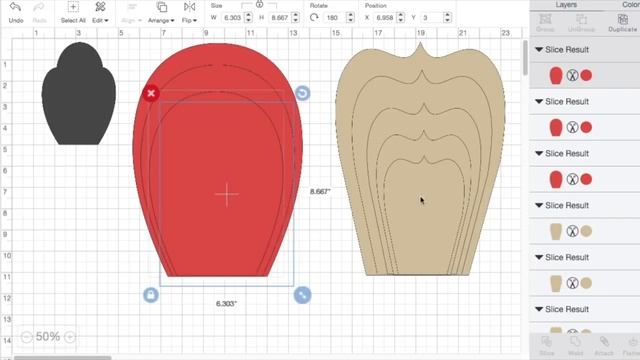Select the topmost red petal layer thumbnail
Screen dimensions: 640x360
[556, 76]
